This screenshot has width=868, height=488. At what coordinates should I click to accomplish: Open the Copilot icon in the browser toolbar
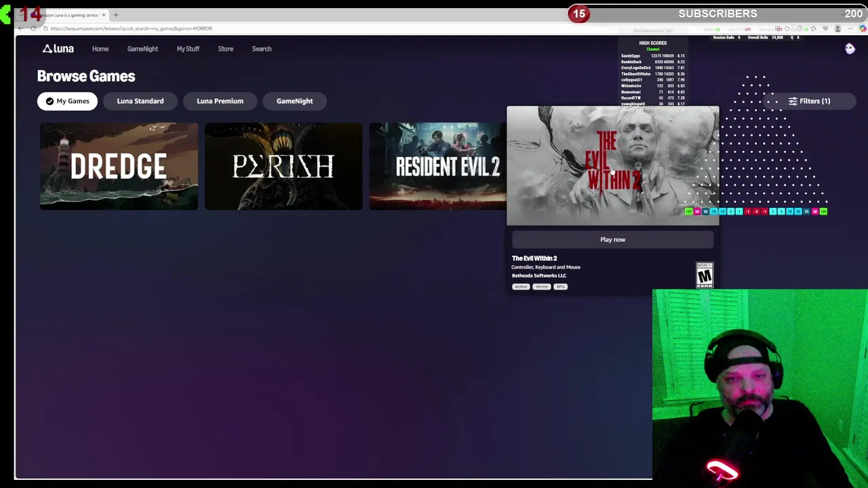863,28
